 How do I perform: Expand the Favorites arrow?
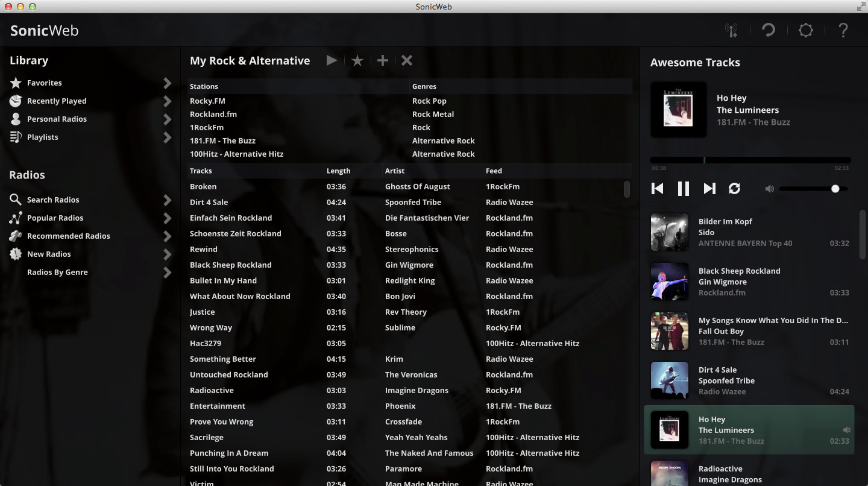168,83
